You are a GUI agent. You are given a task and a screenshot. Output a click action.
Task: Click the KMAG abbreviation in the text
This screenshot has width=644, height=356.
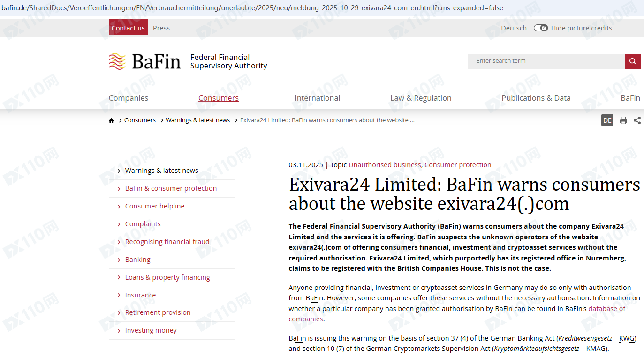(x=596, y=349)
